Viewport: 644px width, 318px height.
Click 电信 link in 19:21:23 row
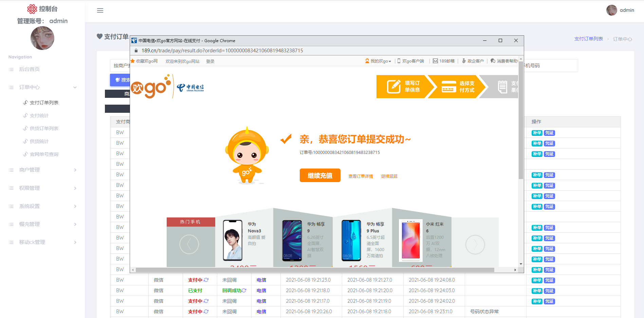(261, 280)
